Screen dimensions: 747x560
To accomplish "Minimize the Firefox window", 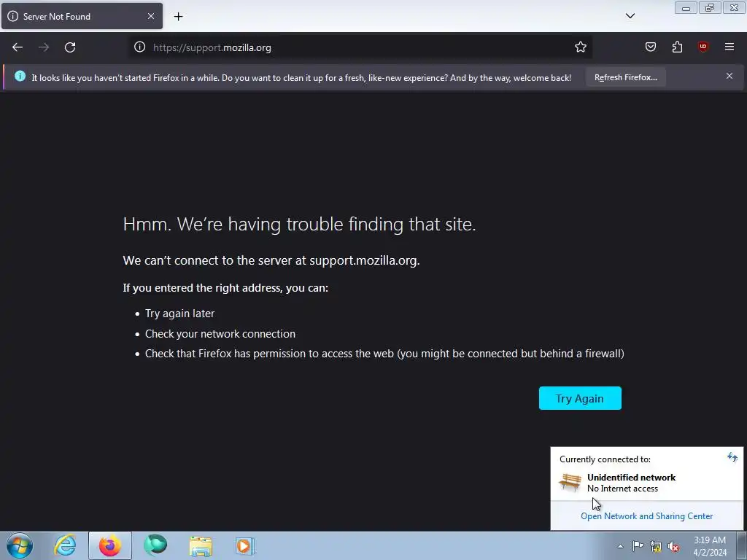I will pyautogui.click(x=686, y=7).
